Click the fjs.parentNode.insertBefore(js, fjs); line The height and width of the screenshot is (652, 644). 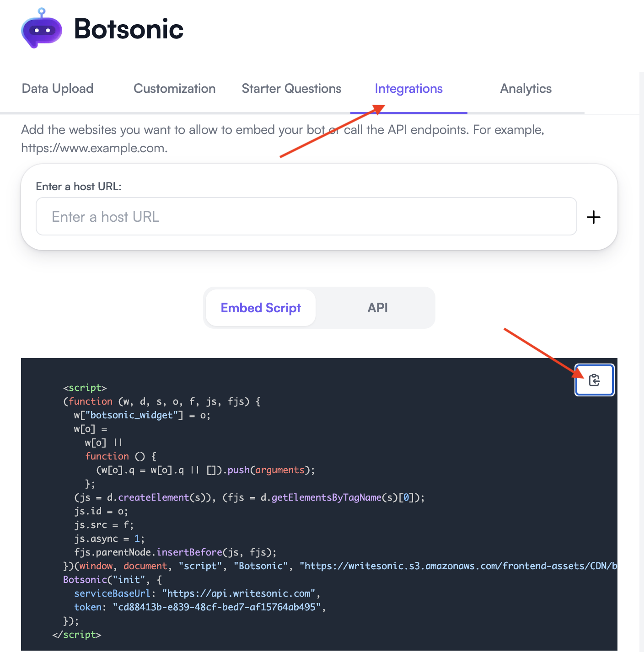(176, 552)
